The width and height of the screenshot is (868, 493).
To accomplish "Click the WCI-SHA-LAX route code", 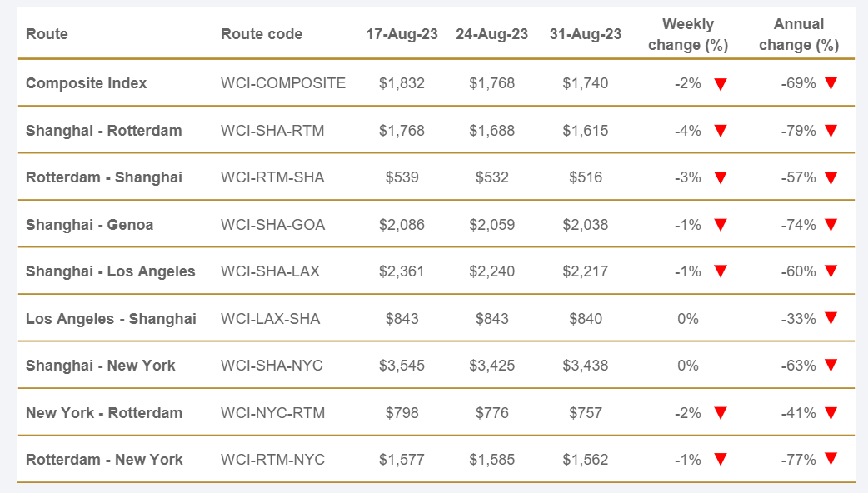I will coord(270,271).
